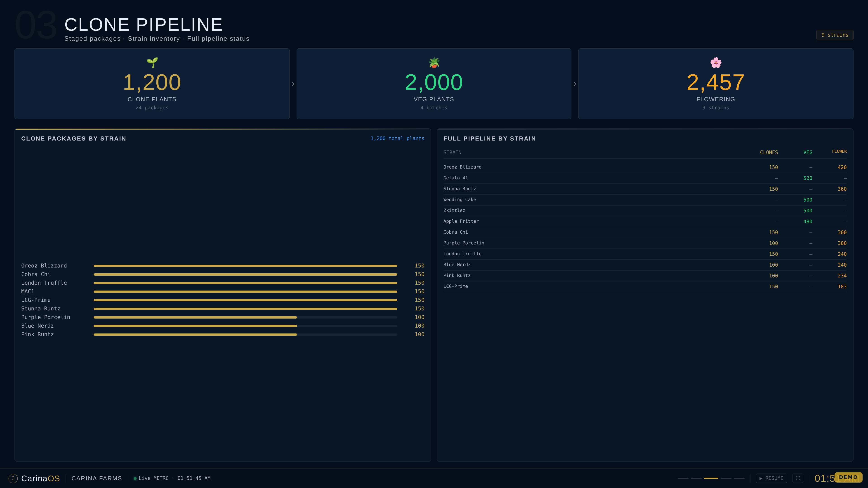Click the seedling icon above Clone Plants
Image resolution: width=868 pixels, height=488 pixels.
coord(152,62)
